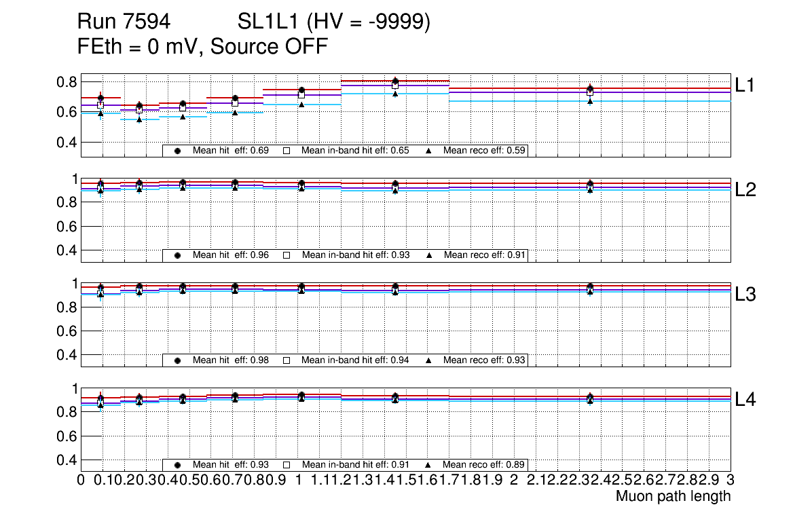Screen dimensions: 812x524
Task: Select the 'Mean reco eff: 0.89' legend entry
Action: click(x=485, y=465)
